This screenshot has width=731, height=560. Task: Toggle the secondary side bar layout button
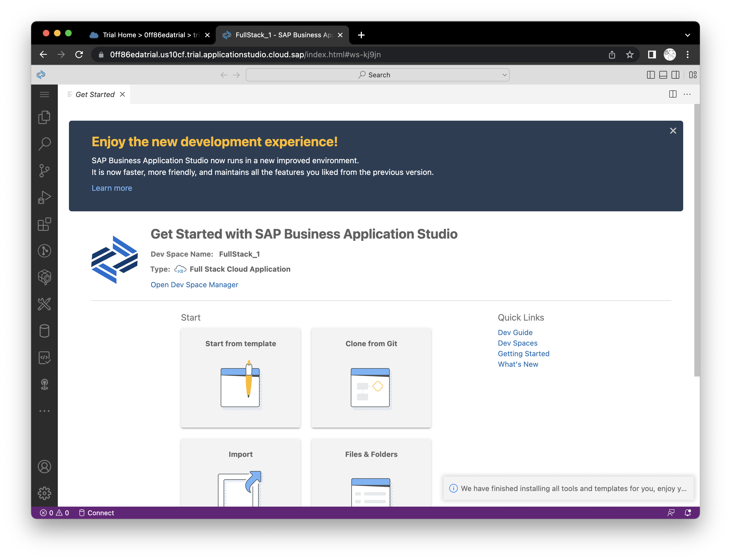675,75
